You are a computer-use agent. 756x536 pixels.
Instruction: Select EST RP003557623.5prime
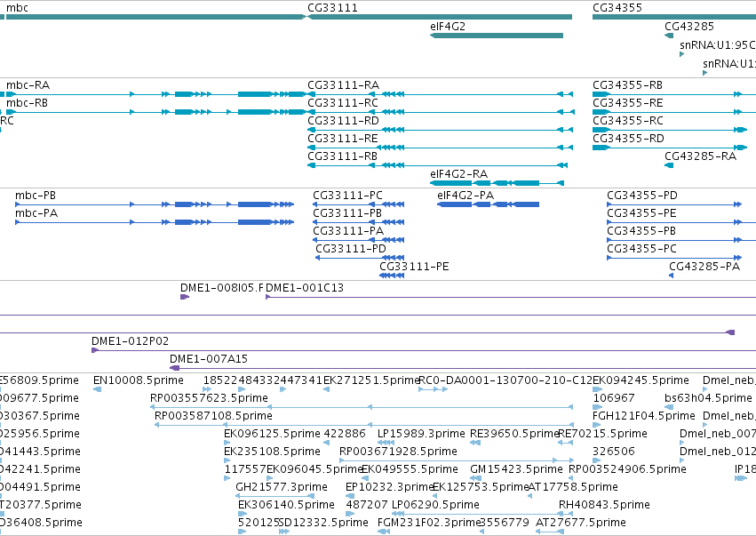[x=362, y=407]
